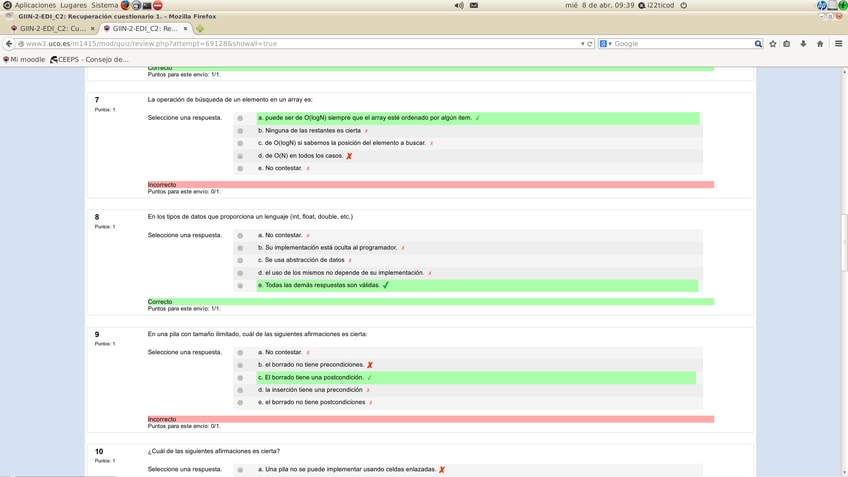Open the Firefox hamburger menu
Image resolution: width=848 pixels, height=477 pixels.
tap(838, 44)
